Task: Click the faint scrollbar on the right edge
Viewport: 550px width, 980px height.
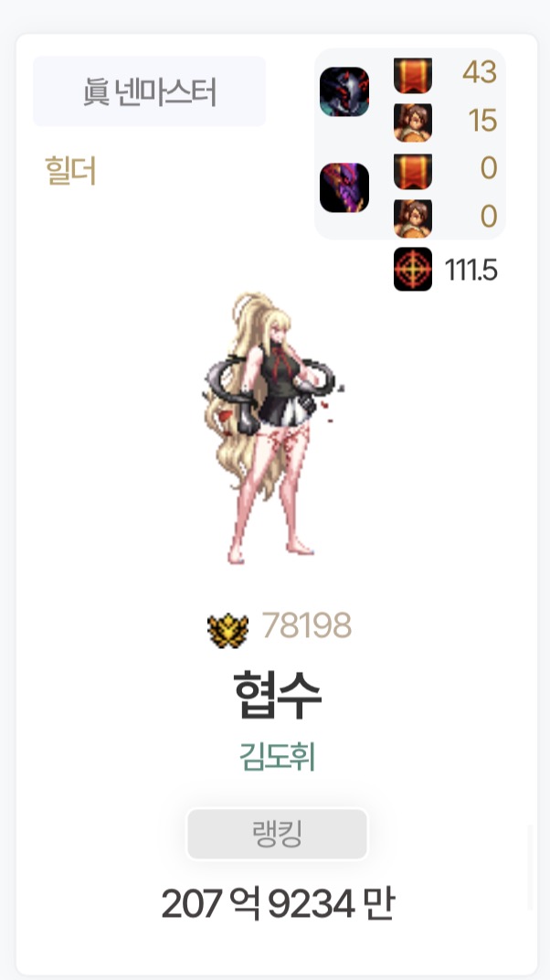Action: [531, 868]
